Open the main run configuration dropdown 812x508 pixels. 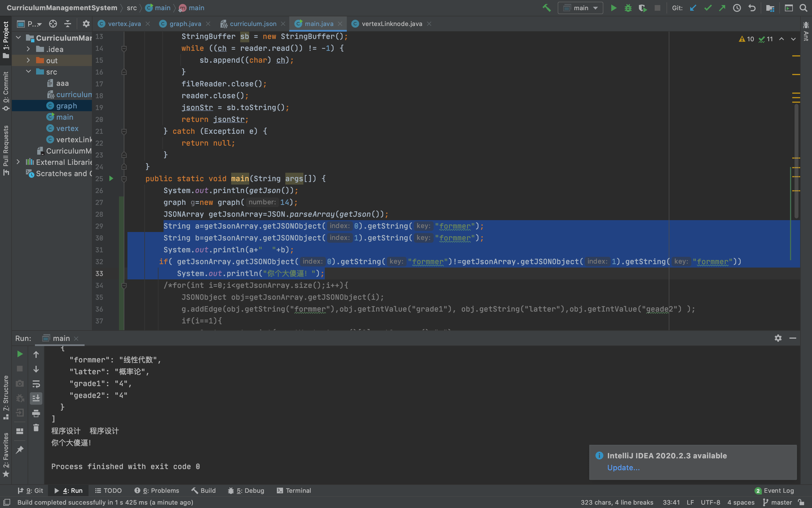pyautogui.click(x=580, y=8)
